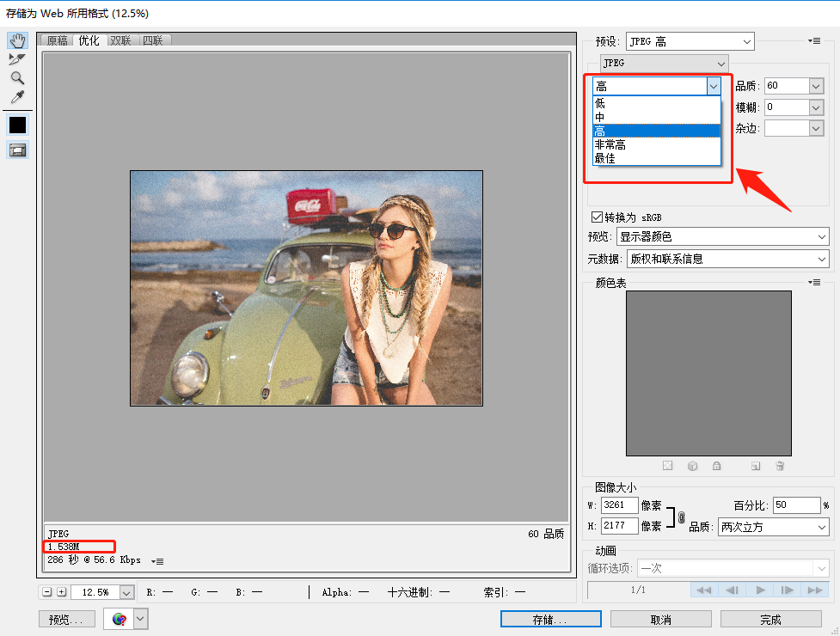Expand the 两次立方 resampling dropdown
The width and height of the screenshot is (840, 636).
tap(773, 527)
